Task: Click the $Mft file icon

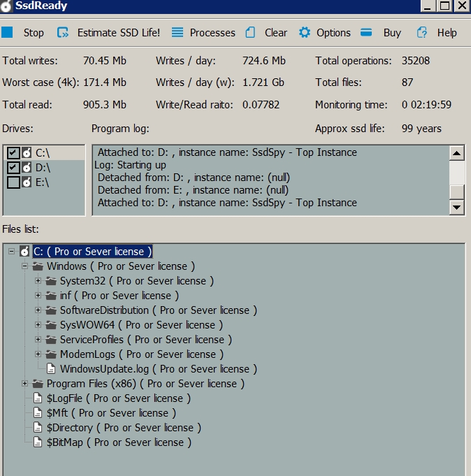Action: pyautogui.click(x=38, y=413)
